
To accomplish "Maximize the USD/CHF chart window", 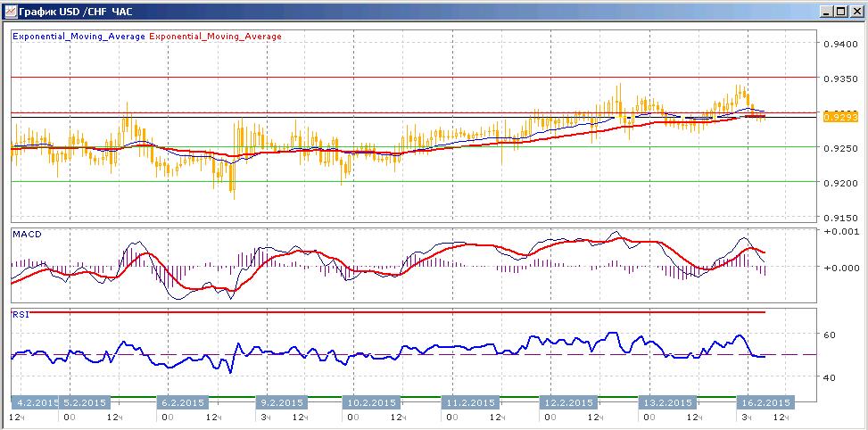I will (x=841, y=11).
